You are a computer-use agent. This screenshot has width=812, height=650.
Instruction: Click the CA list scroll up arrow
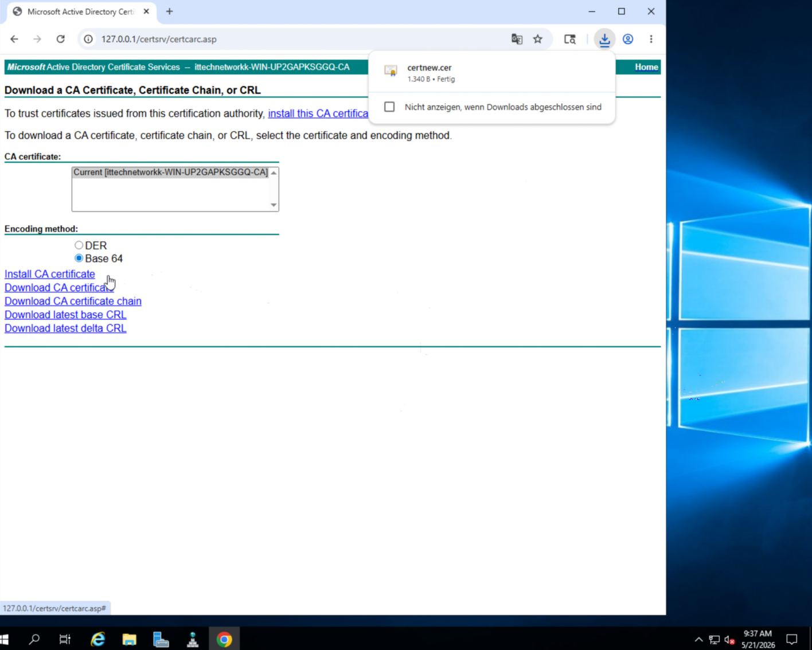click(x=274, y=173)
